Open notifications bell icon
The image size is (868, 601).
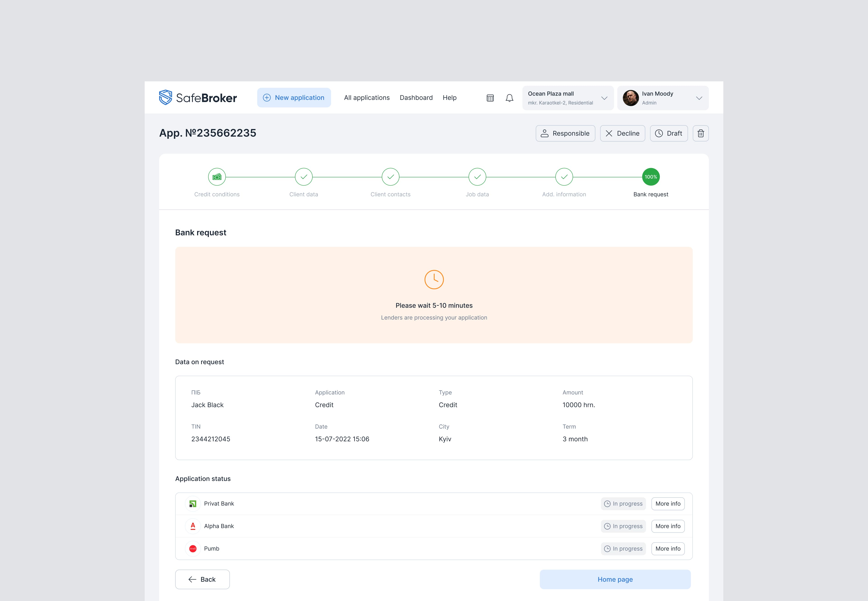(509, 98)
